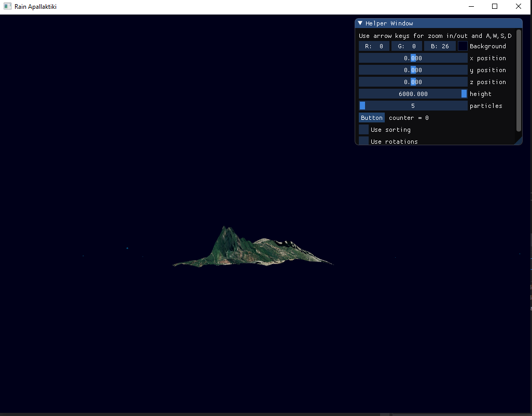Screen dimensions: 532x416
Task: Select the R red channel field
Action: pos(373,46)
